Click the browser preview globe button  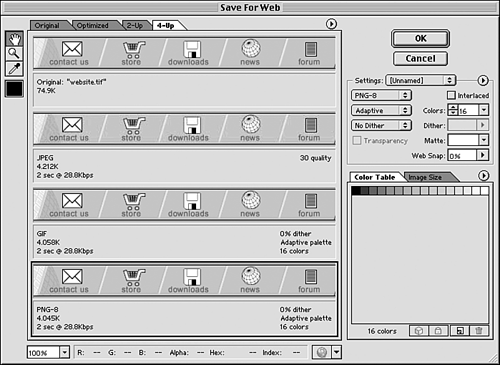pyautogui.click(x=322, y=352)
